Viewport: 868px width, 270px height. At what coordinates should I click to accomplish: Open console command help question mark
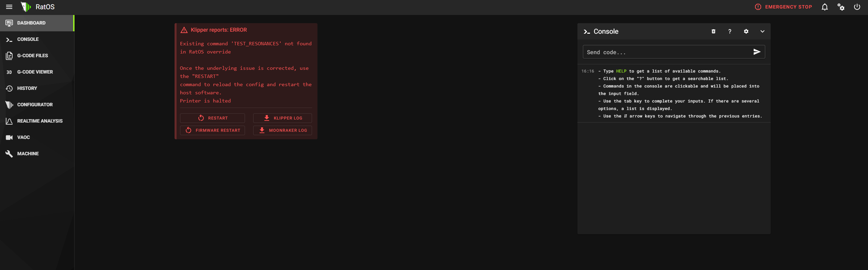point(730,31)
